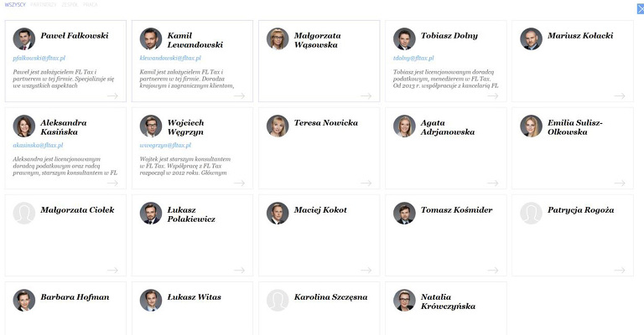Image resolution: width=644 pixels, height=335 pixels.
Task: Switch to the PARTNERZY tab
Action: pyautogui.click(x=44, y=4)
